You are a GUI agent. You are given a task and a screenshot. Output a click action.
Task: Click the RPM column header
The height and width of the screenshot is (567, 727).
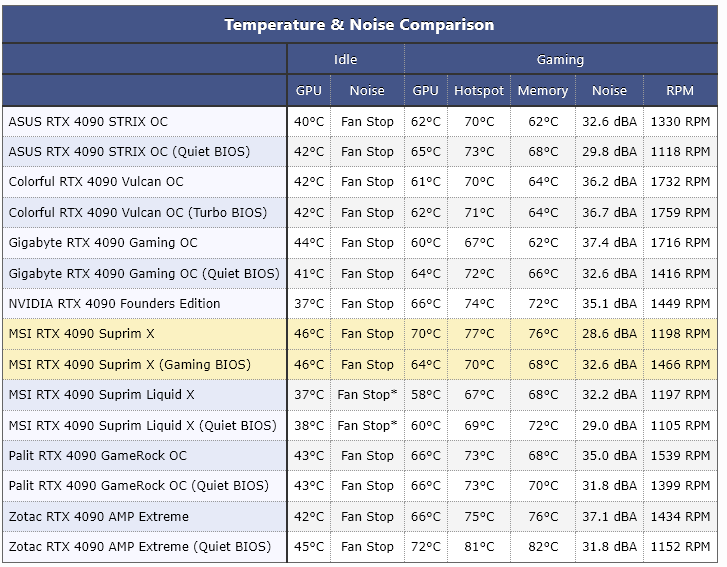tap(680, 91)
